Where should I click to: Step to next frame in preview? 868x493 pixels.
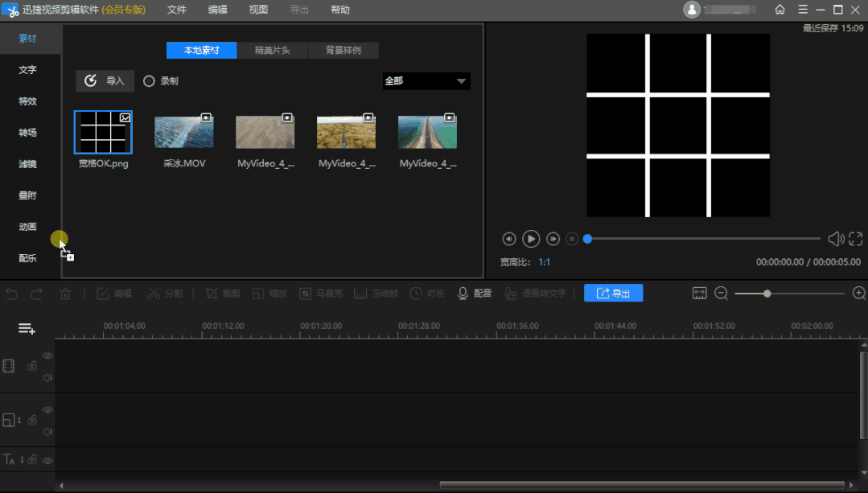click(553, 239)
